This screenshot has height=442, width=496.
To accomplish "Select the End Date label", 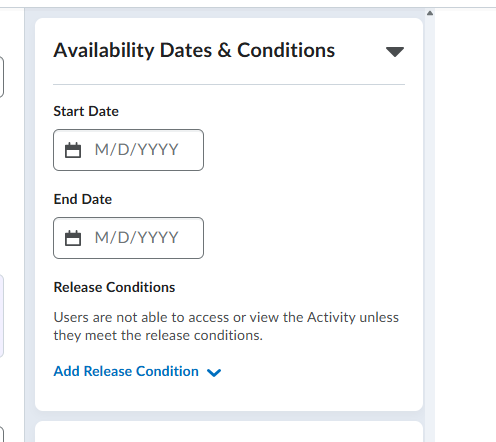I will click(83, 199).
